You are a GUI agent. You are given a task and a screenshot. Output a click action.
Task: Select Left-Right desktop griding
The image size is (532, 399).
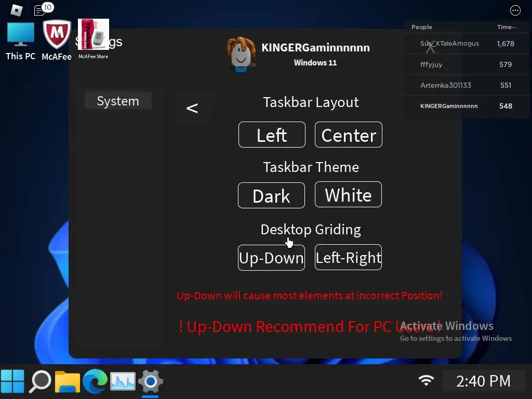[348, 257]
